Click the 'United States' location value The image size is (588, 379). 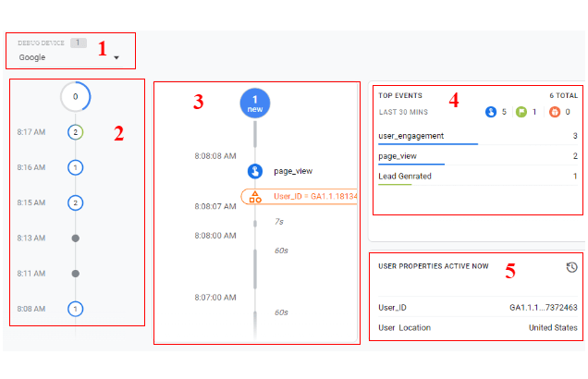point(553,327)
